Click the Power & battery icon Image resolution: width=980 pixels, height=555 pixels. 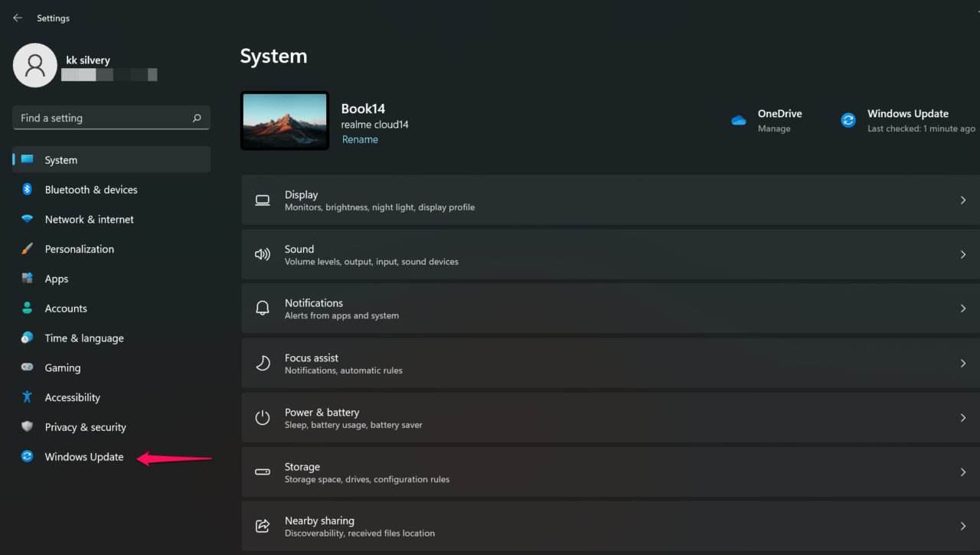[x=263, y=417]
